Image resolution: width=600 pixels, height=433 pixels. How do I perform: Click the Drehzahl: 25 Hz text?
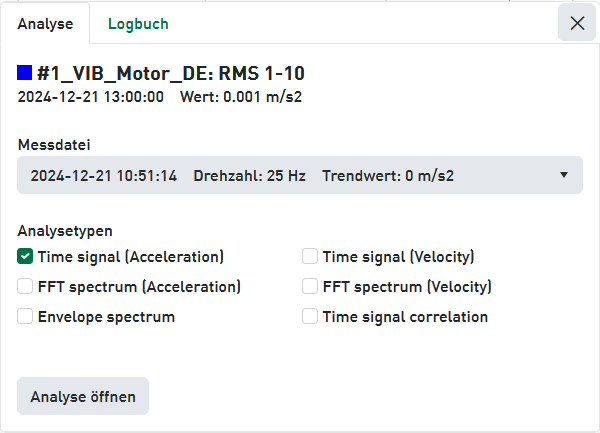(249, 176)
